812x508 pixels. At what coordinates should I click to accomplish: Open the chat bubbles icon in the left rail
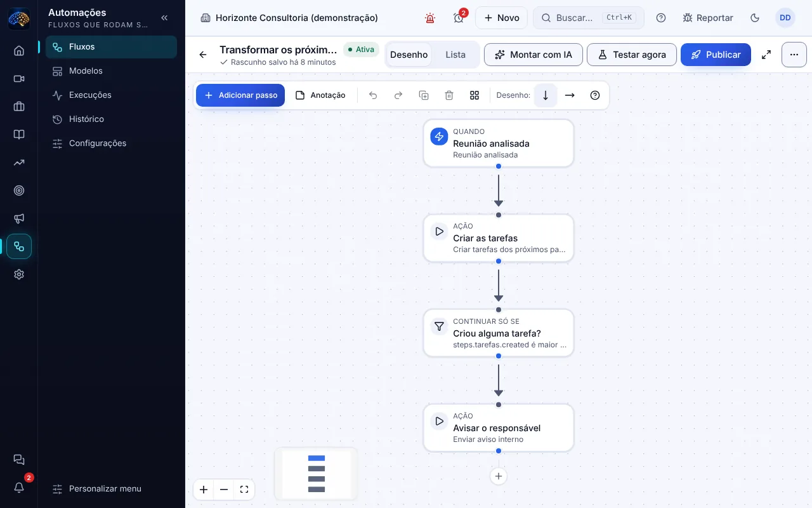[19, 460]
